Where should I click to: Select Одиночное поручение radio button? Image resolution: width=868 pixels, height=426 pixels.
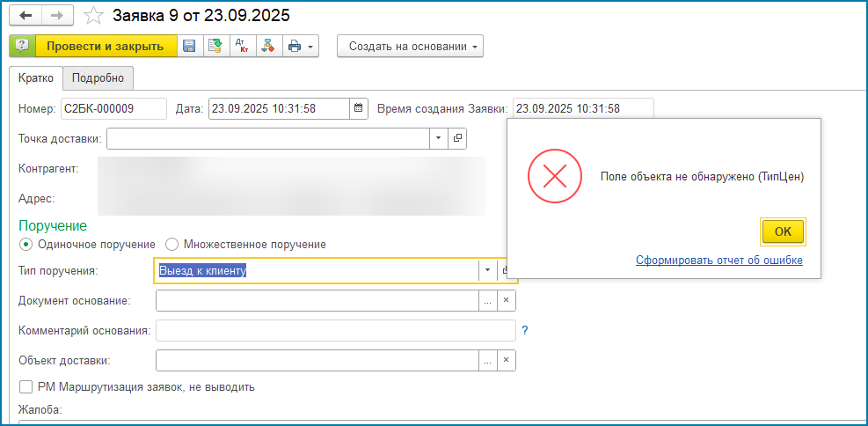tap(26, 244)
